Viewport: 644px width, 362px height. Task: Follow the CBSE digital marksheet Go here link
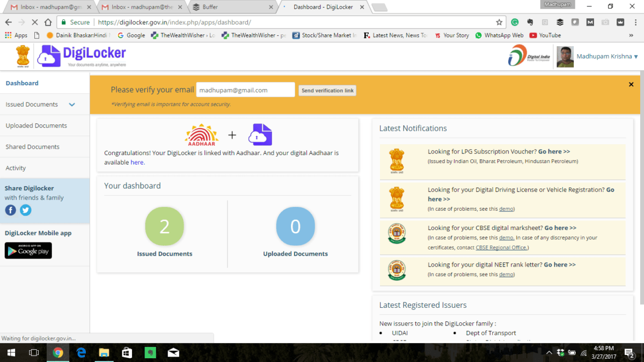click(561, 228)
